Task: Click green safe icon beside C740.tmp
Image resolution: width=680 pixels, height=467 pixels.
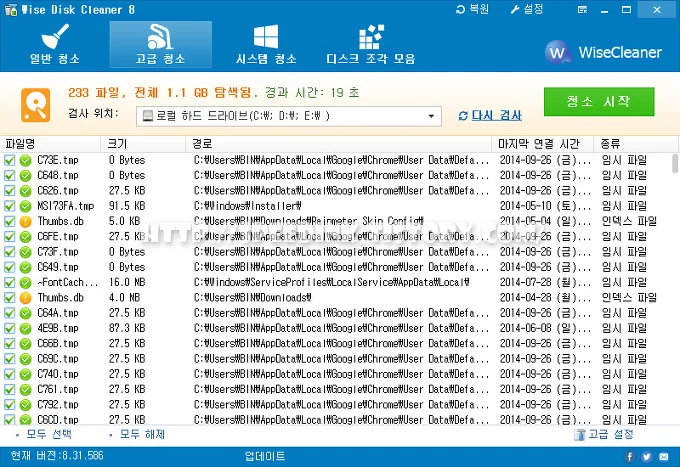Action: pyautogui.click(x=26, y=374)
